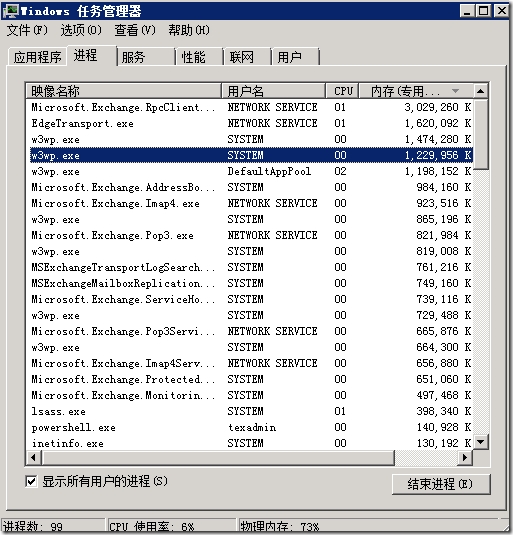513x535 pixels.
Task: Select the inetinfo.exe process
Action: 250,443
